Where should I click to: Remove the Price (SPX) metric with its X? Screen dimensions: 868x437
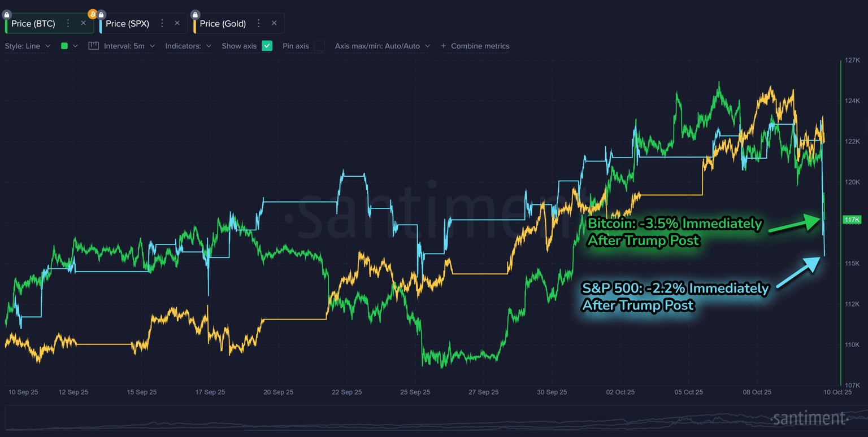(177, 23)
